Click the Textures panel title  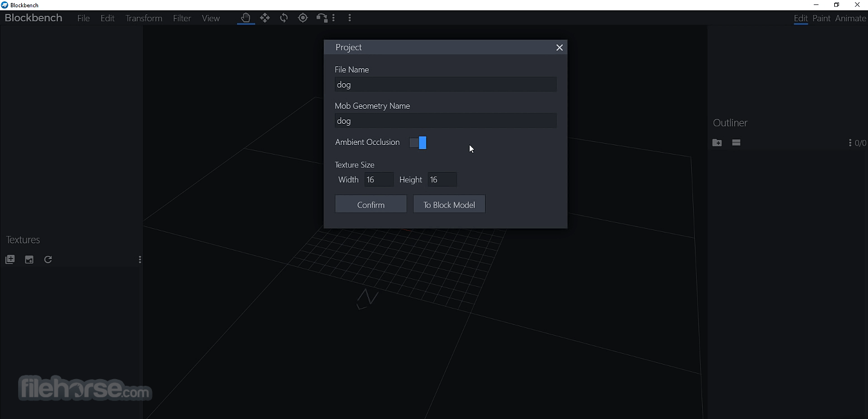click(x=23, y=240)
